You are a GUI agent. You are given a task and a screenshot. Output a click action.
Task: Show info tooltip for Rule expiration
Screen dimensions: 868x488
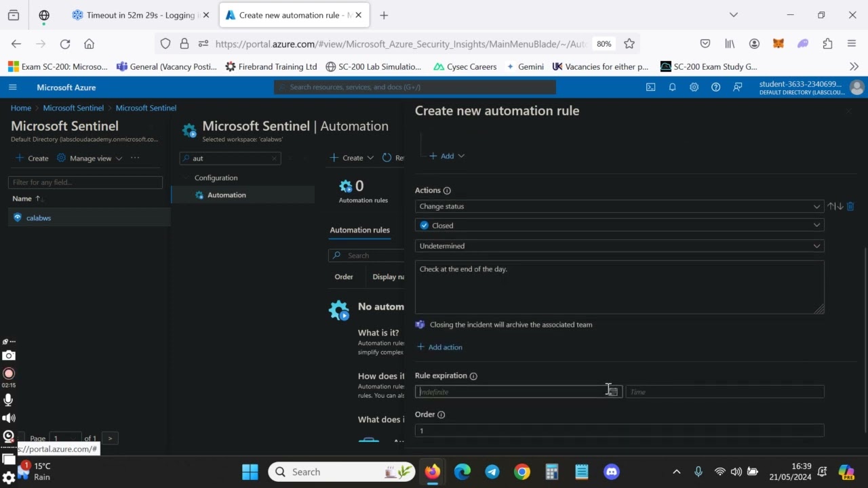tap(473, 376)
